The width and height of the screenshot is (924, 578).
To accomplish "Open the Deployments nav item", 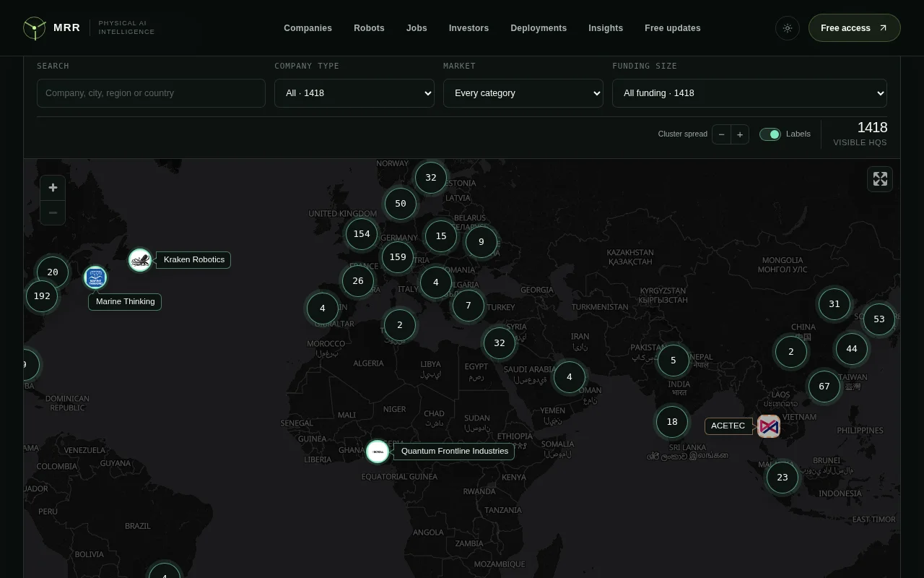I will 539,28.
